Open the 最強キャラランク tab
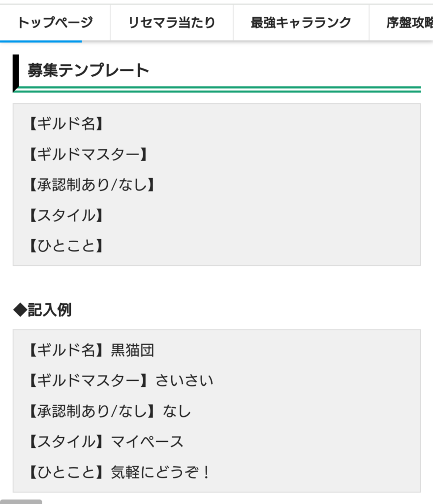Screen dimensions: 433x504 click(x=301, y=22)
